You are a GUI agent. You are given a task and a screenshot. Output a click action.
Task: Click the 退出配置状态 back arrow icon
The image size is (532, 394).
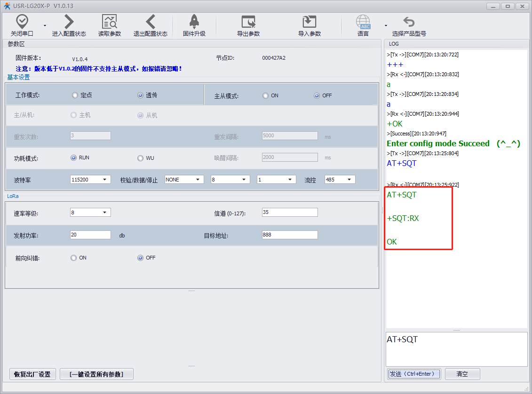click(x=150, y=22)
